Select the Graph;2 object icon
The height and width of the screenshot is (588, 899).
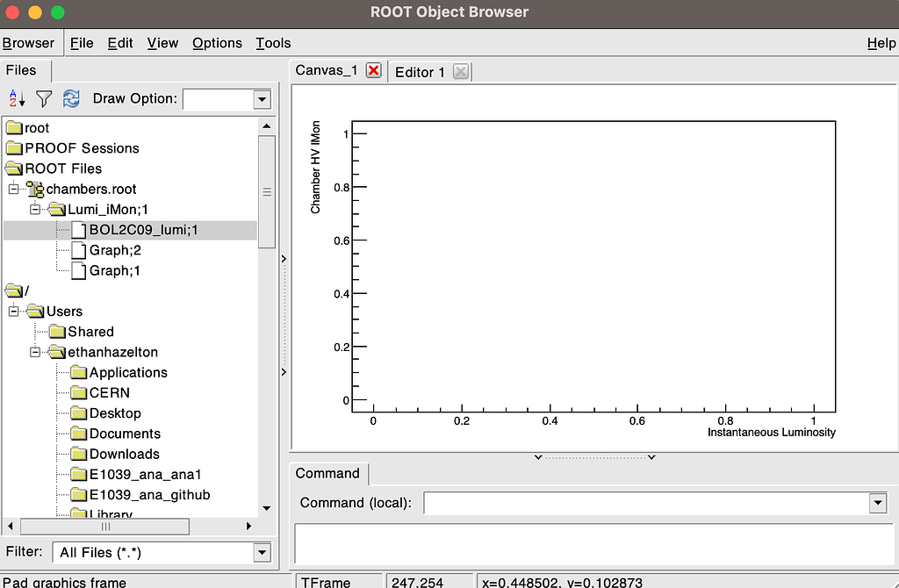click(78, 250)
